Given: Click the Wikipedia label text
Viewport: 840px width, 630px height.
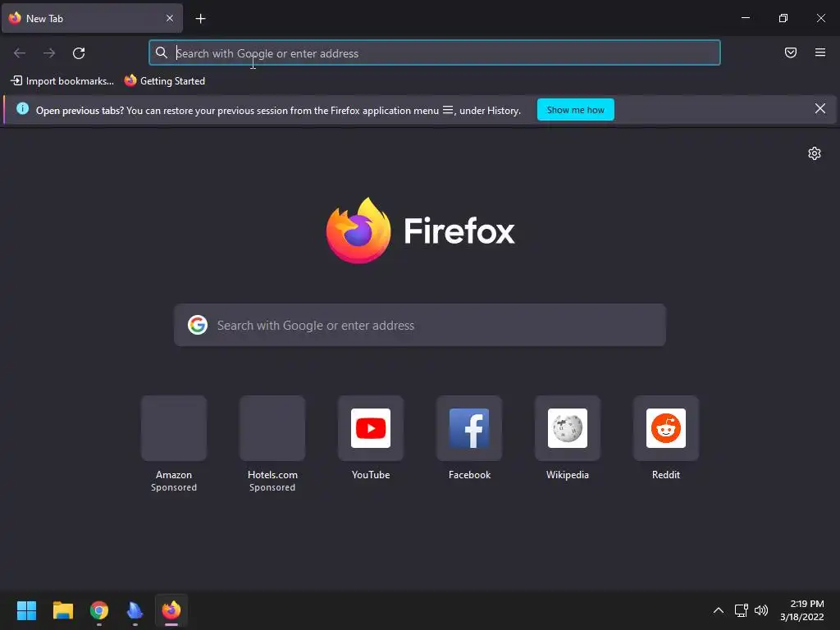Looking at the screenshot, I should click(568, 475).
